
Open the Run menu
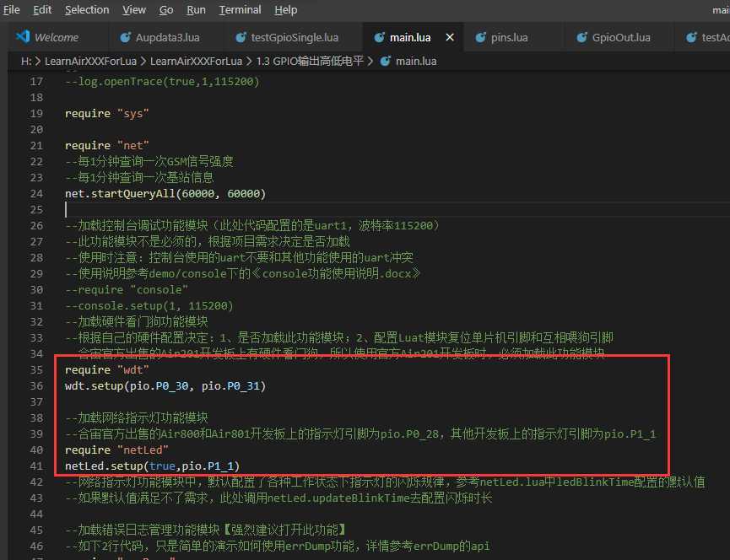coord(196,10)
